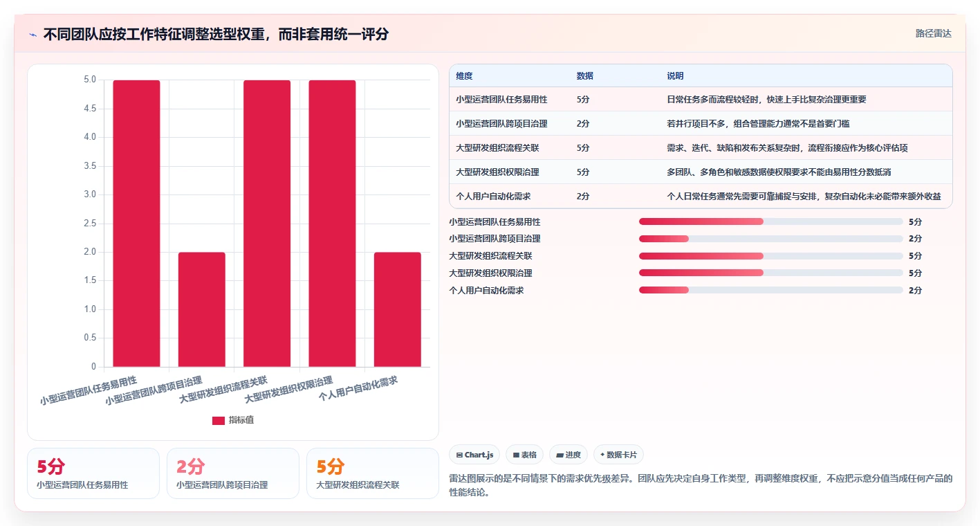Click the bar for 大型研发组织权限治理
The height and width of the screenshot is (526, 980).
pos(332,224)
